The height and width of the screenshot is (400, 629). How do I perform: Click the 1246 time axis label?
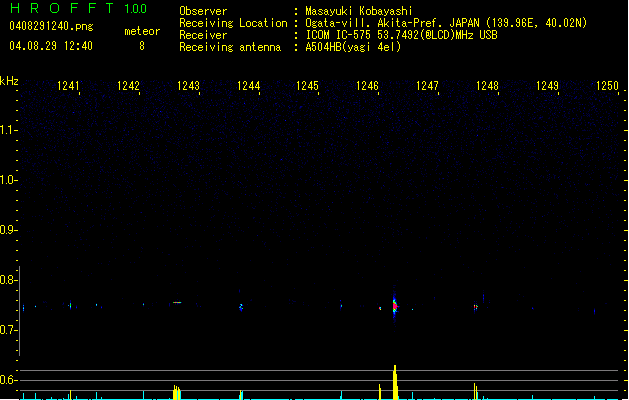(367, 86)
